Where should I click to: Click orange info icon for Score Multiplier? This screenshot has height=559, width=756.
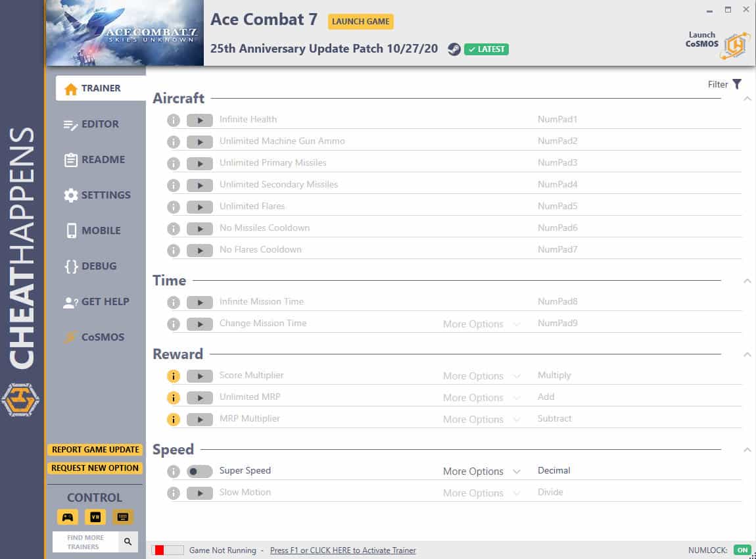(174, 376)
